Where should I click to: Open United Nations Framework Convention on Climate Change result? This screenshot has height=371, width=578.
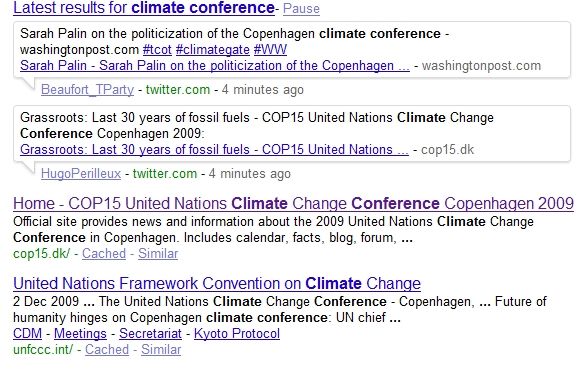(x=217, y=284)
